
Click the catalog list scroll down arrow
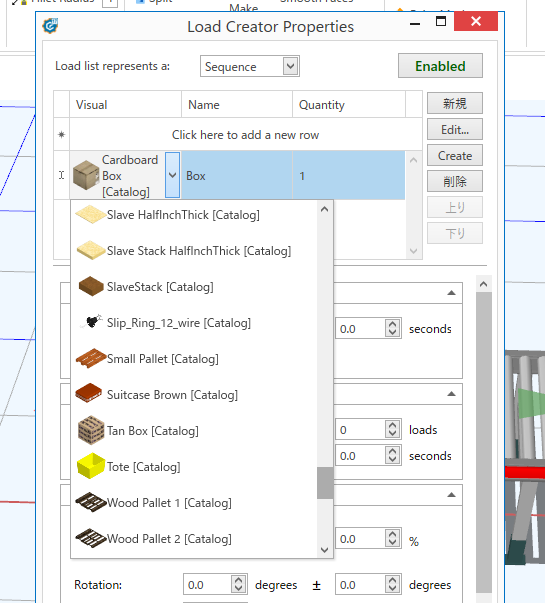click(325, 550)
